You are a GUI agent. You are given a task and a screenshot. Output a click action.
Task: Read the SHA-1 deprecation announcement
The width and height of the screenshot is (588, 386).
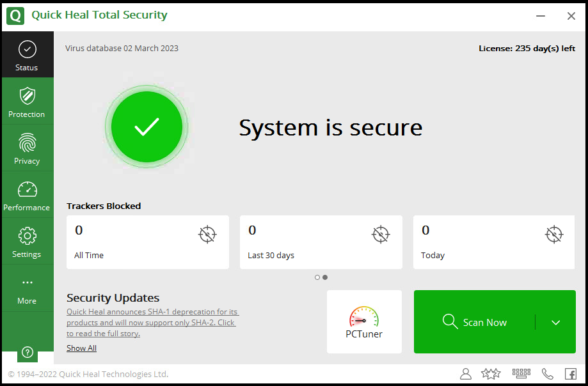[x=152, y=323]
